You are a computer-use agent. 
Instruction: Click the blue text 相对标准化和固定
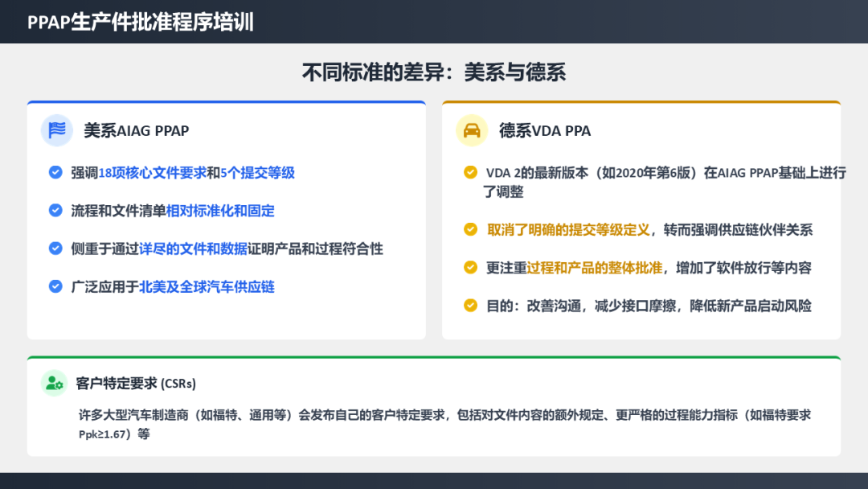[x=220, y=211]
